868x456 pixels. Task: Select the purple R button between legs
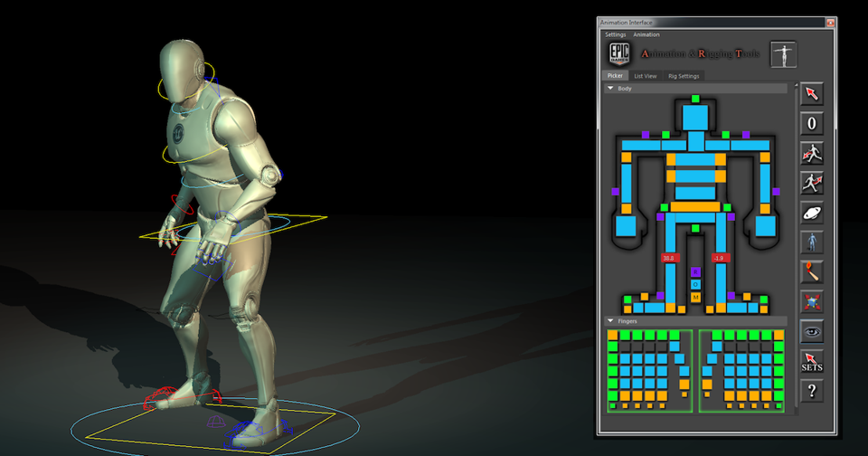coord(695,271)
